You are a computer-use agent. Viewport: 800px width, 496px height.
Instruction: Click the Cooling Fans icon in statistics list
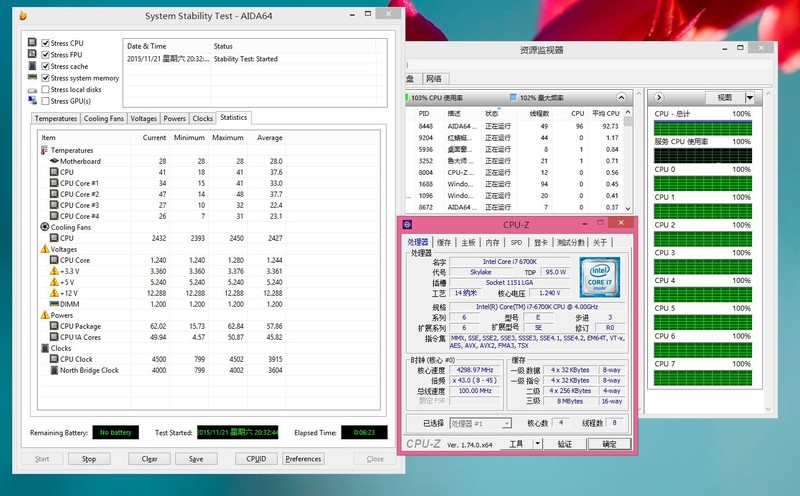[45, 227]
